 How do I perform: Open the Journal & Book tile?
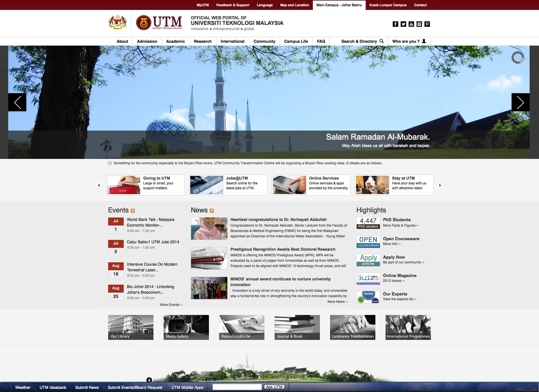coord(297,327)
